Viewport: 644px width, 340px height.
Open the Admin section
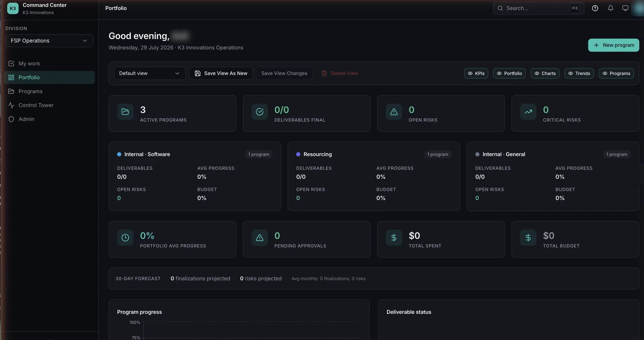coord(50,119)
